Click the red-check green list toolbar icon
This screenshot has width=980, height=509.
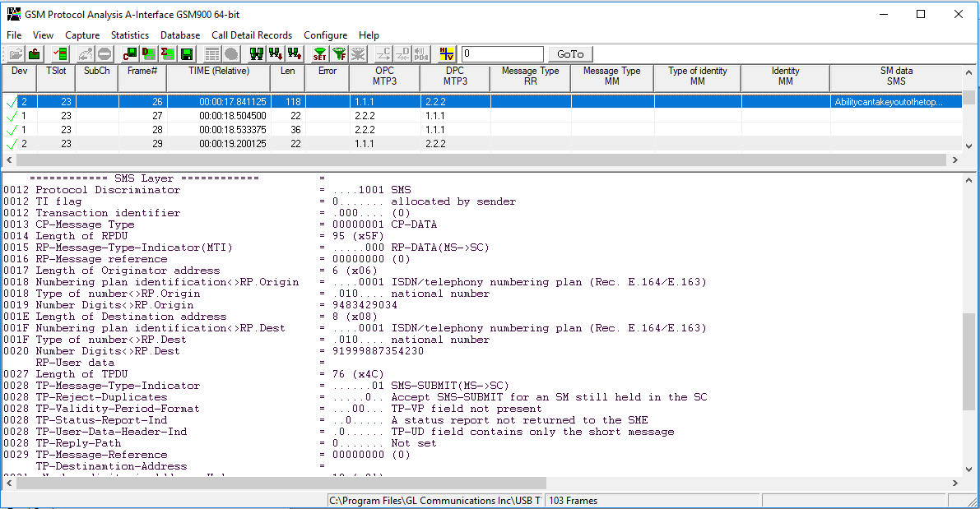61,54
